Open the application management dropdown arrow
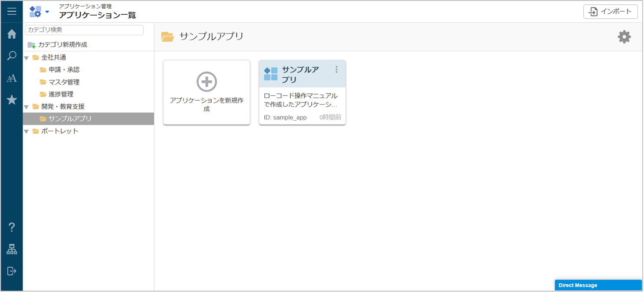This screenshot has height=292, width=644. tap(47, 12)
